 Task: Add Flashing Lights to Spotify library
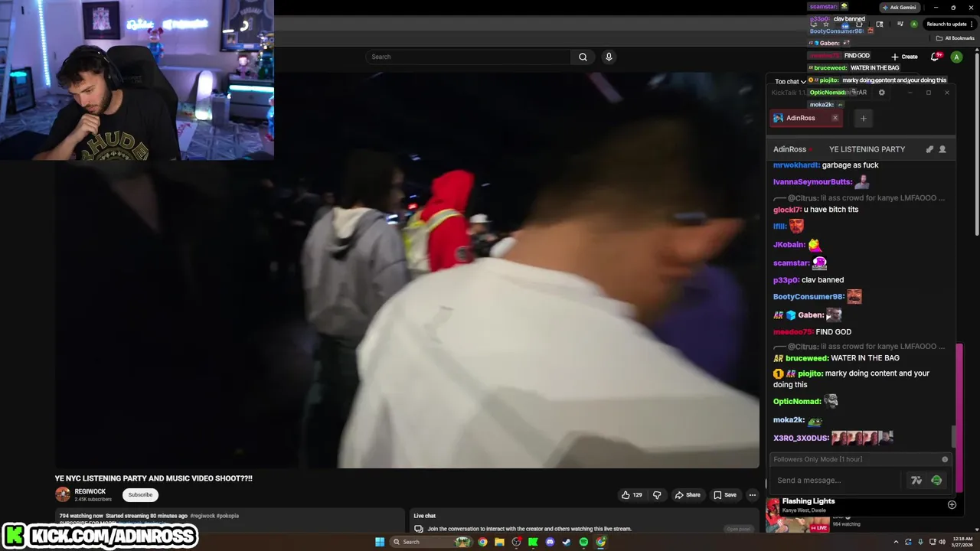(x=952, y=505)
